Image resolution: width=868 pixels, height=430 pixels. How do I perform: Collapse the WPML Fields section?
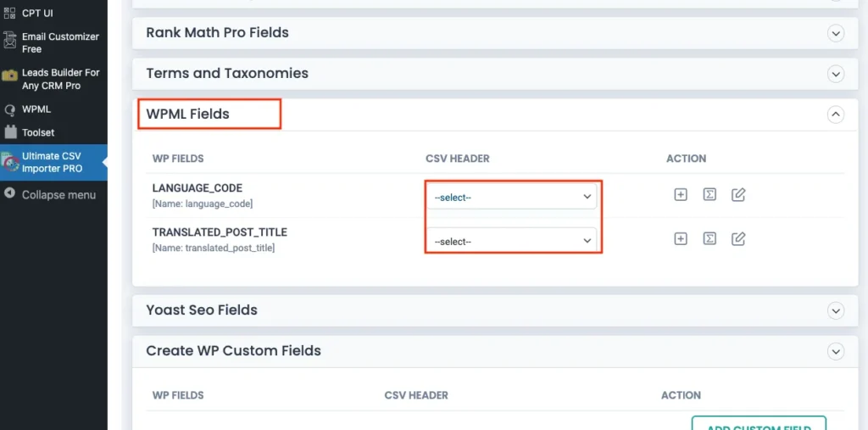[836, 114]
